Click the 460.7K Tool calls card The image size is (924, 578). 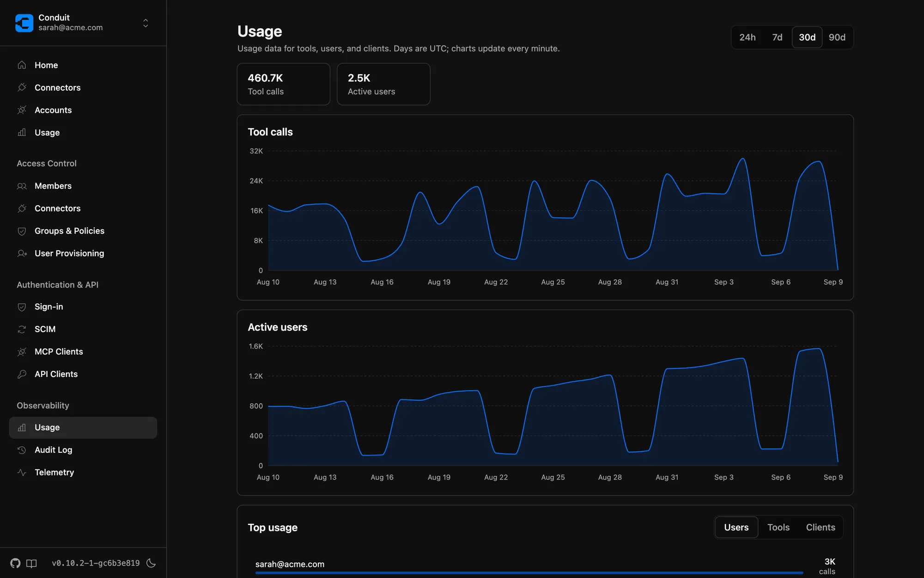[x=284, y=84]
